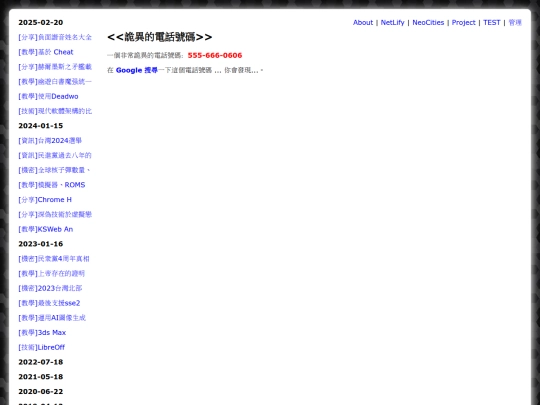This screenshot has height=405, width=540.
Task: Open the [教學] 3ds Max article
Action: 42,333
